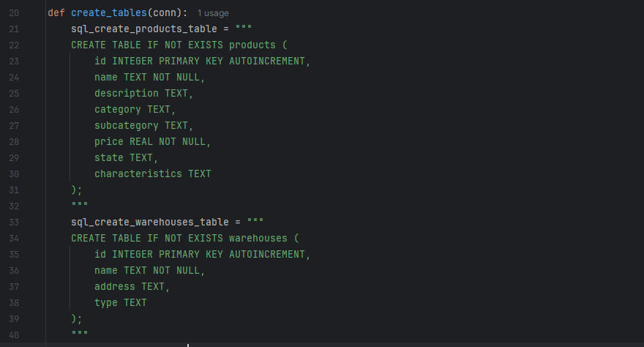Image resolution: width=644 pixels, height=347 pixels.
Task: Select line number 31 in the gutter
Action: (14, 190)
